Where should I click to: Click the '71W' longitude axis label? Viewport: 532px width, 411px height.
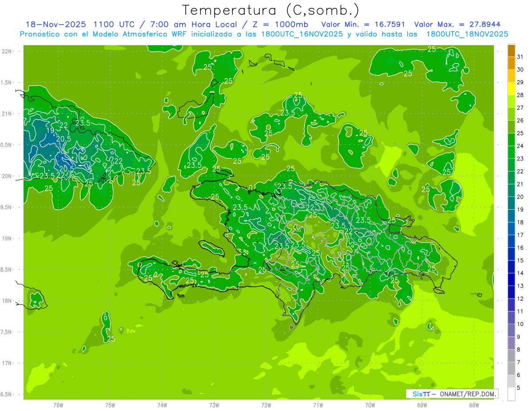click(318, 405)
